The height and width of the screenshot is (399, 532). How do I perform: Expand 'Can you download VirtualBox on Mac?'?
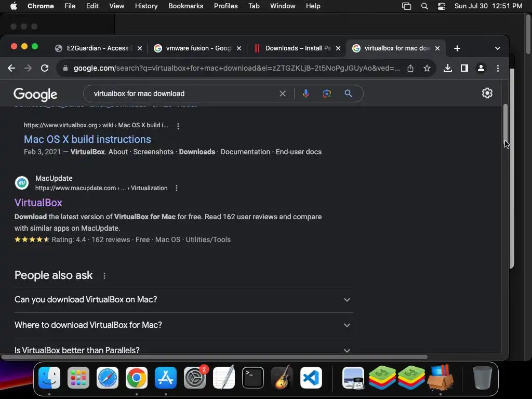(x=183, y=300)
